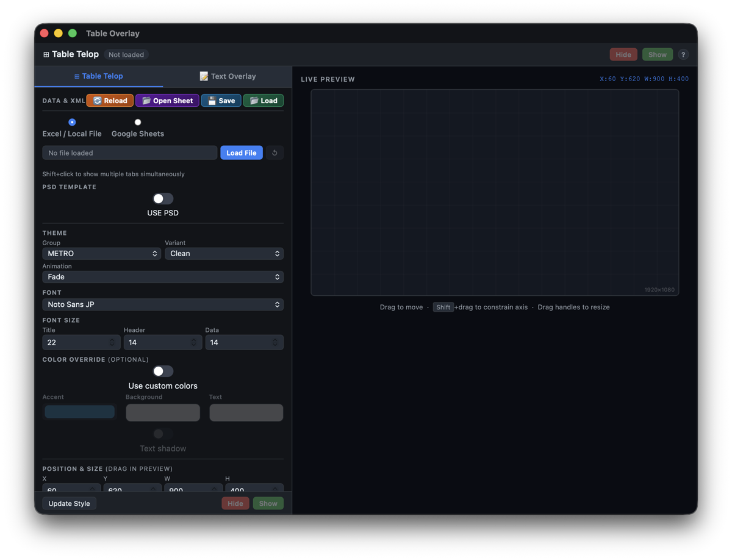
Task: Switch to the Text Overlay tab
Action: [228, 76]
